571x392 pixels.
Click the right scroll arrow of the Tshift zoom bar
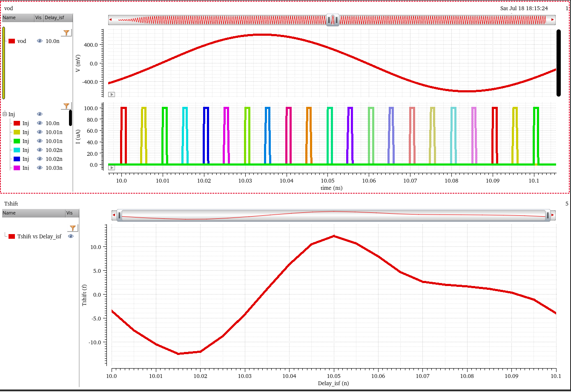pos(553,216)
